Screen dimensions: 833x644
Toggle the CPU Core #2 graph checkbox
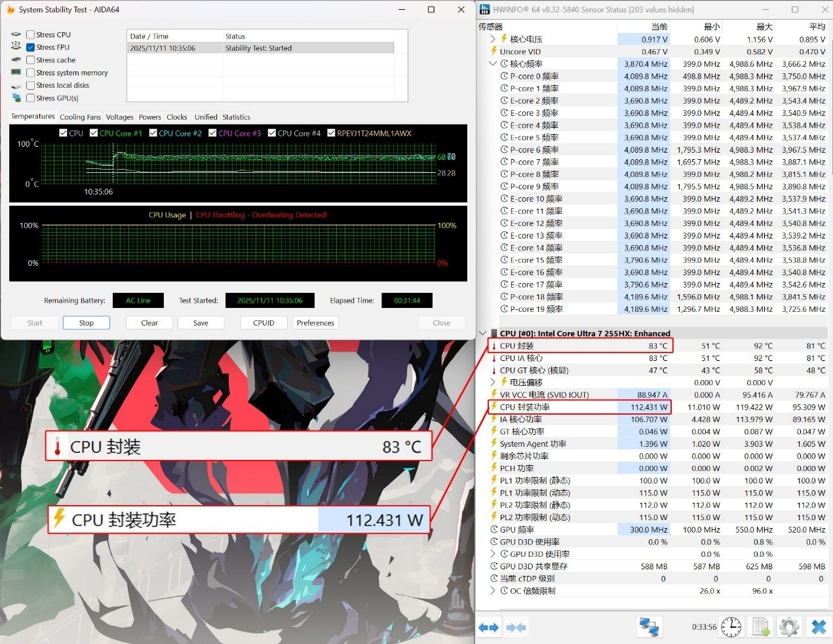(153, 133)
